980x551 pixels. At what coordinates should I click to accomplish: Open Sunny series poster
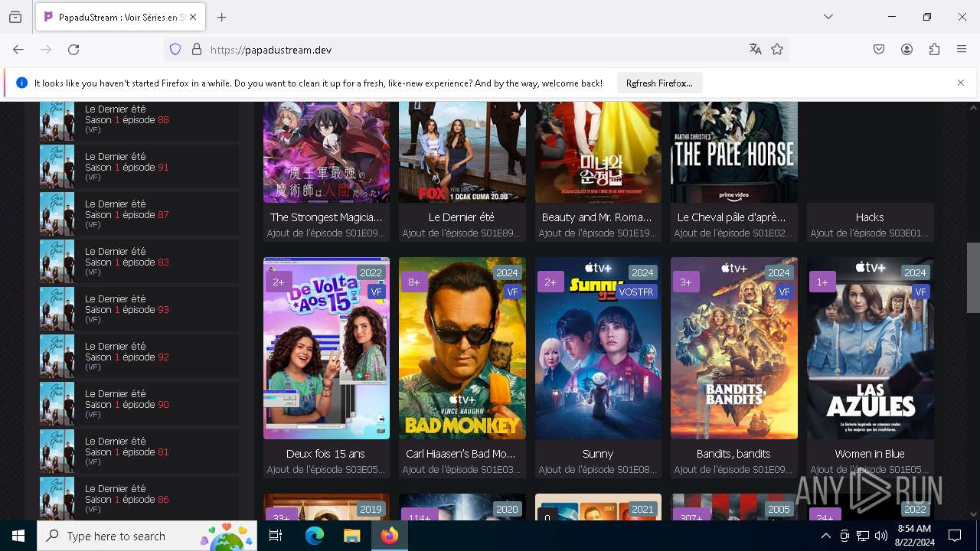[x=598, y=348]
